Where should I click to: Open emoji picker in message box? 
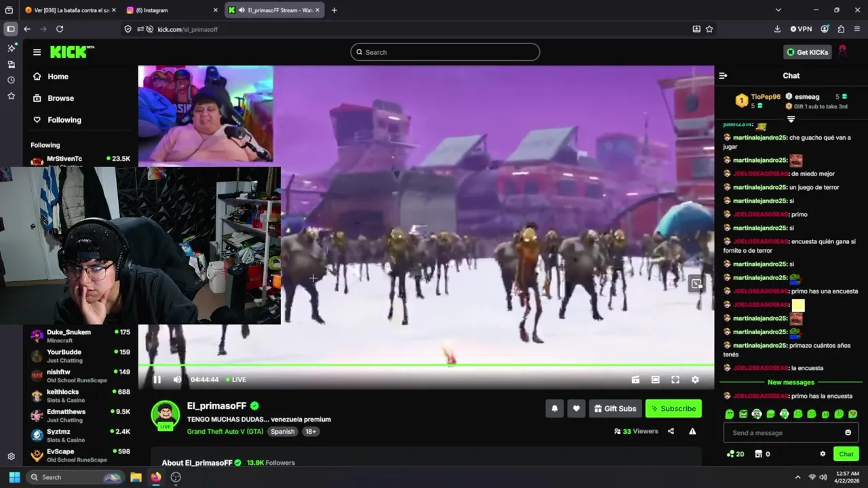click(x=848, y=432)
